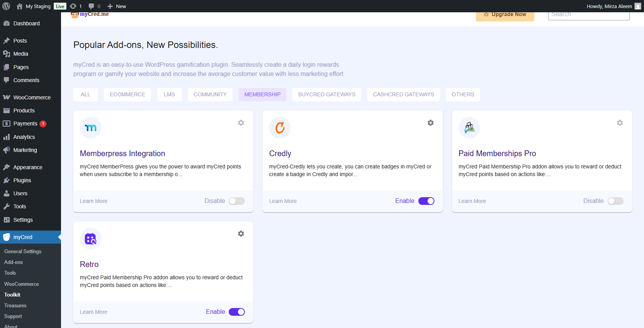Image resolution: width=644 pixels, height=328 pixels.
Task: Click Howdy, Mirza Aleem account text
Action: [x=609, y=6]
